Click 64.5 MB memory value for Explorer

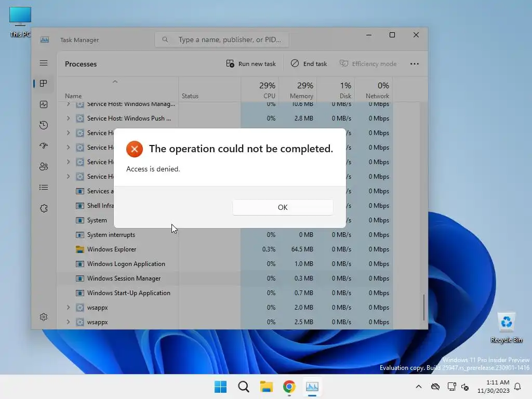[x=302, y=249]
